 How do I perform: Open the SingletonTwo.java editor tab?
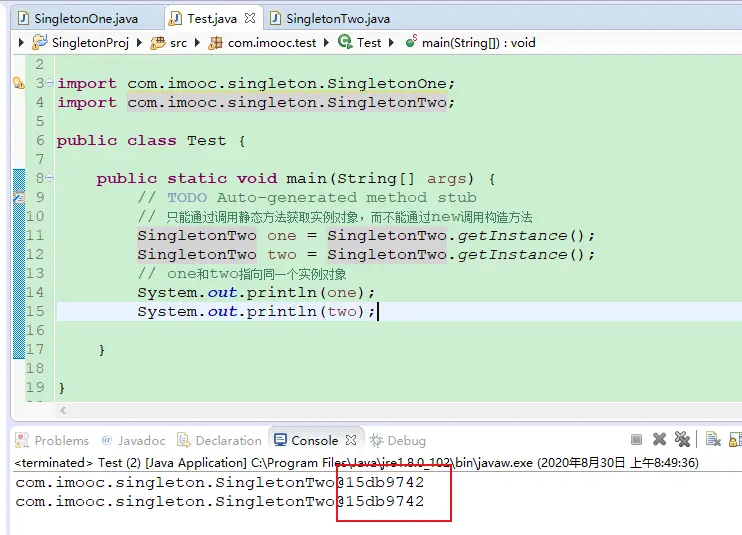pos(330,18)
